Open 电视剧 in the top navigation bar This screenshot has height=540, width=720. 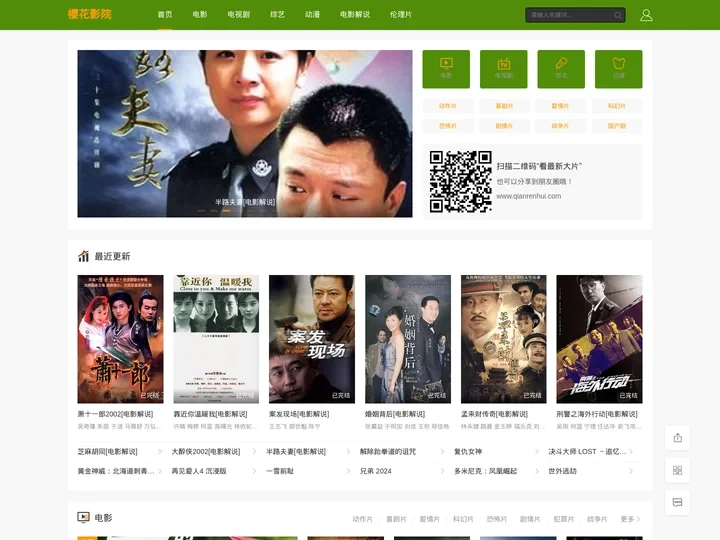[x=239, y=15]
